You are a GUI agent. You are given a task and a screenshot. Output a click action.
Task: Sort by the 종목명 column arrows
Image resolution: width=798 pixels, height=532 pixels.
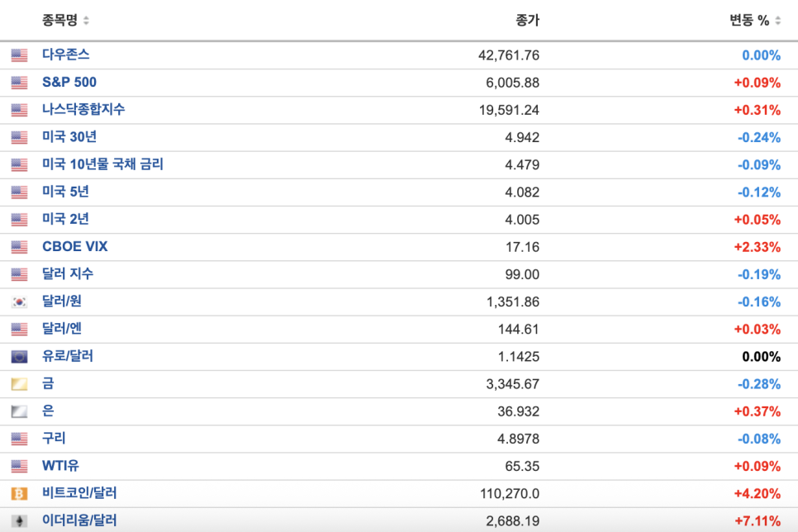pyautogui.click(x=86, y=21)
